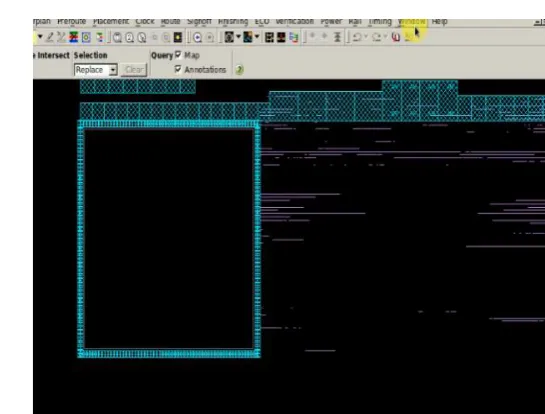545x414 pixels.
Task: Expand the dropdown beside dark grey view icon
Action: tap(238, 36)
